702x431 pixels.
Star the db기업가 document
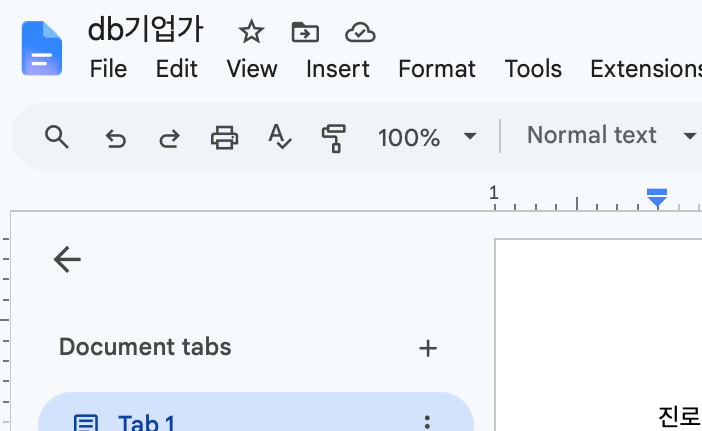(x=251, y=32)
